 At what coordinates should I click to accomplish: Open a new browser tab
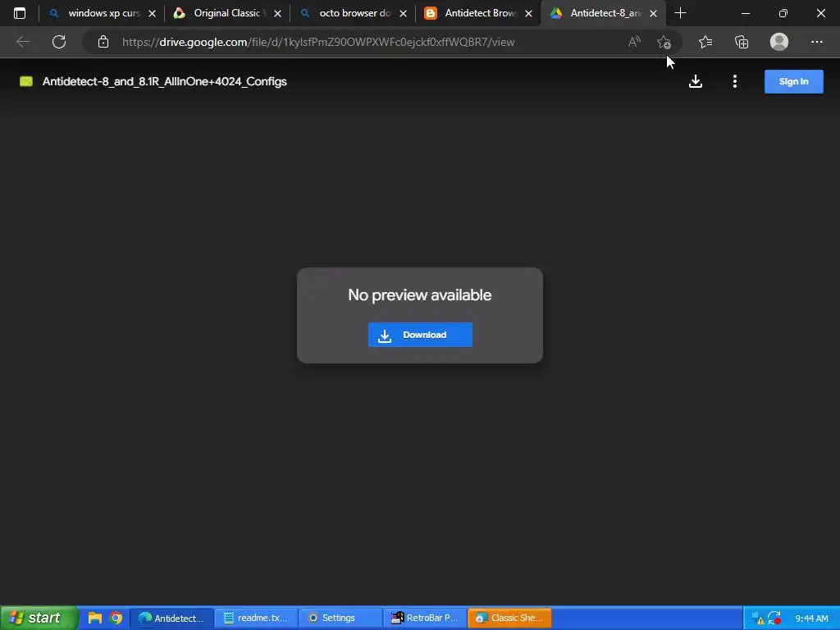tap(680, 13)
